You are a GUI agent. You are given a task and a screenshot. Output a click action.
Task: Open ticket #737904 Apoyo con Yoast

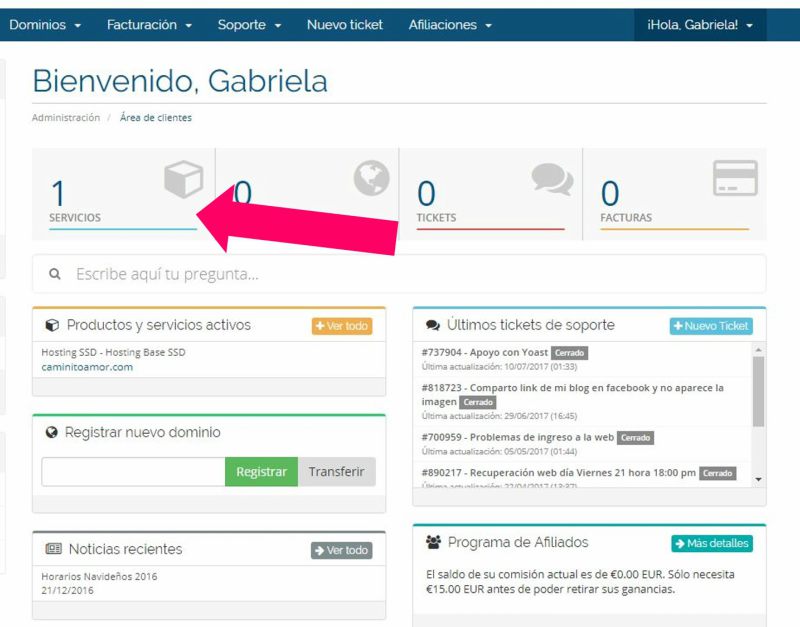point(485,353)
